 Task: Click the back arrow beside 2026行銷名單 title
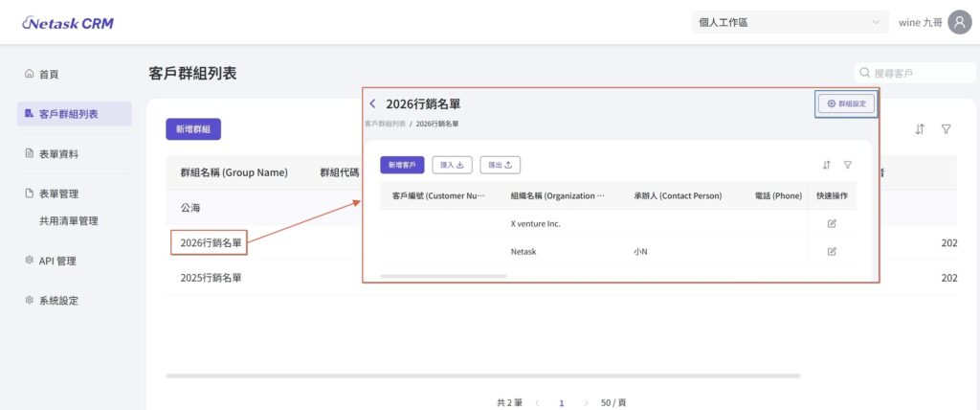[x=372, y=103]
